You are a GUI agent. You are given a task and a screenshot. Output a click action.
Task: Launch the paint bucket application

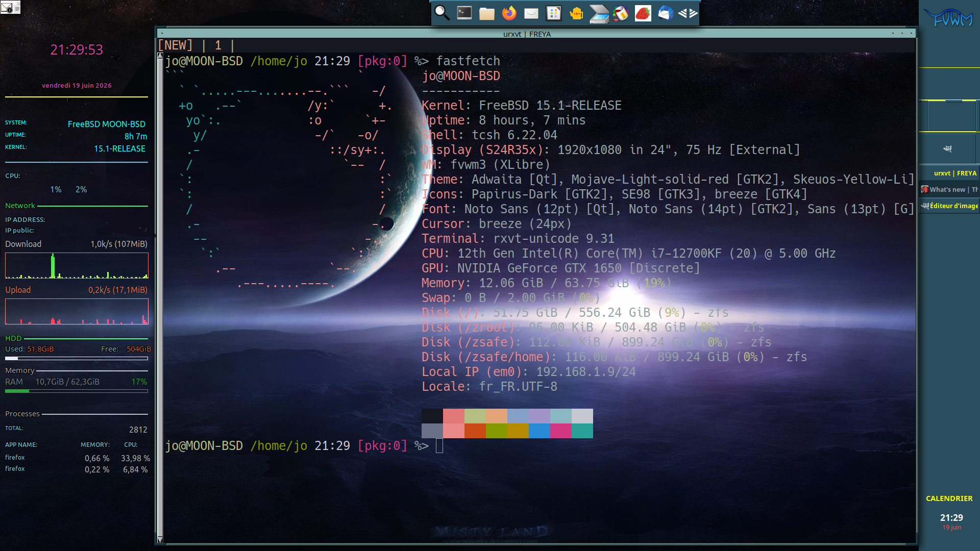[x=621, y=13]
